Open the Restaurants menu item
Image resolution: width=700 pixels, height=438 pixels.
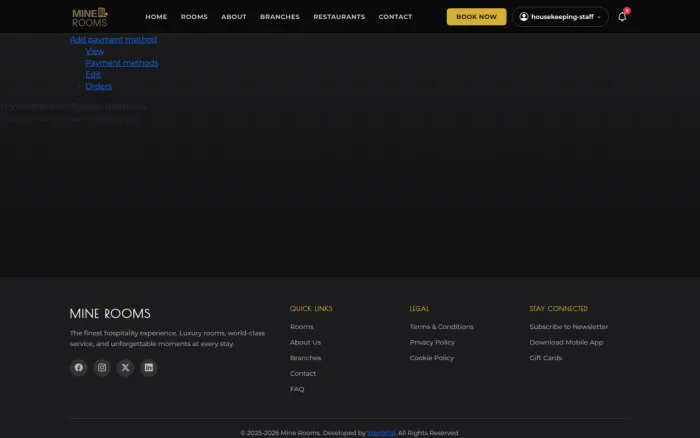pos(339,17)
